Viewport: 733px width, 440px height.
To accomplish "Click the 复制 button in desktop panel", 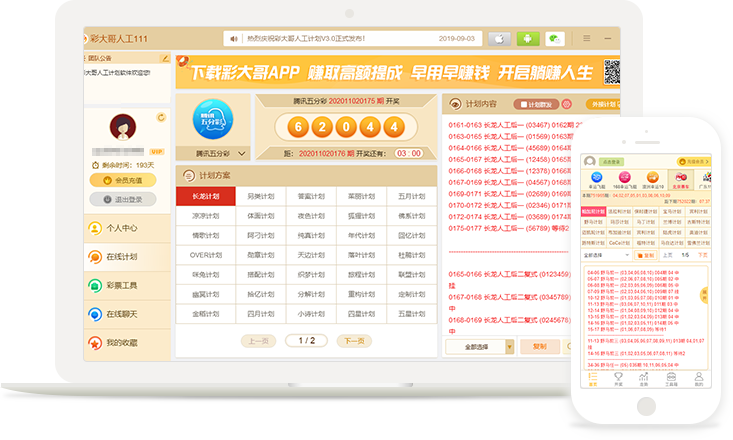I will tap(539, 346).
